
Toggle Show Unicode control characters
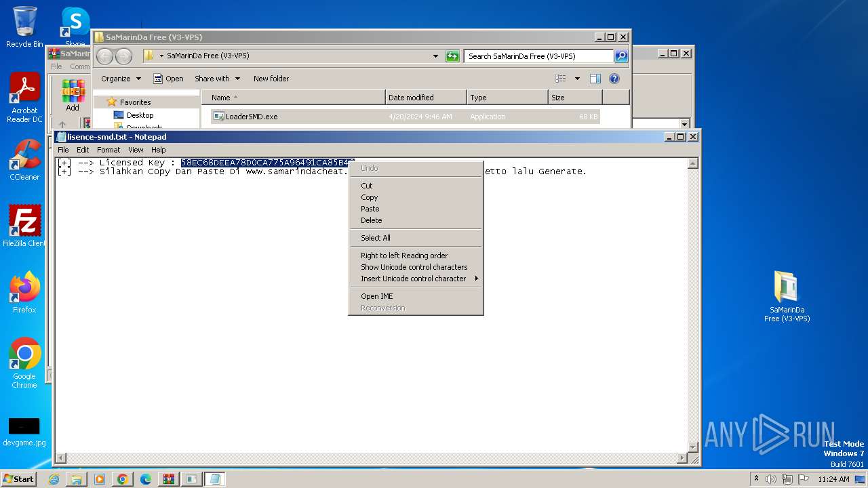[x=415, y=267]
